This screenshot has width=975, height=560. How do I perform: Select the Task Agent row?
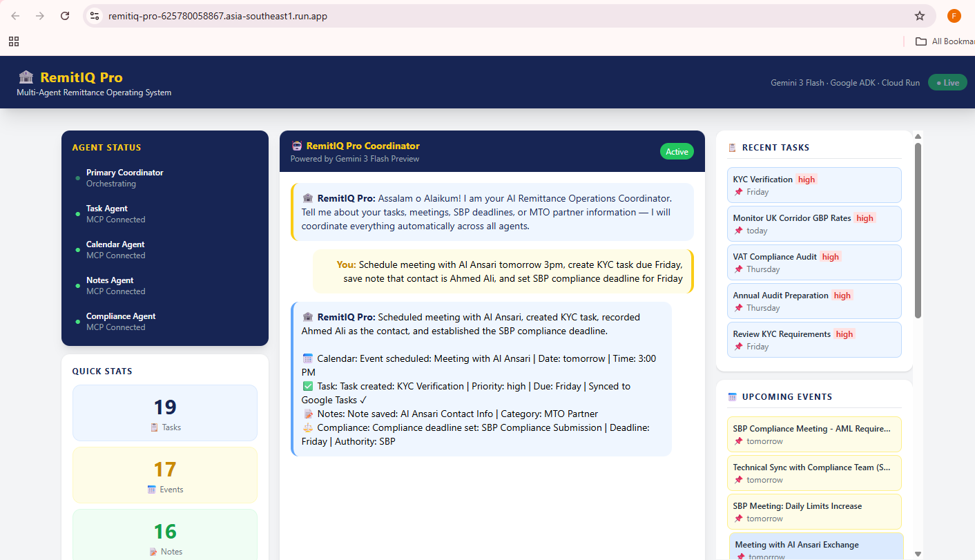pyautogui.click(x=165, y=213)
